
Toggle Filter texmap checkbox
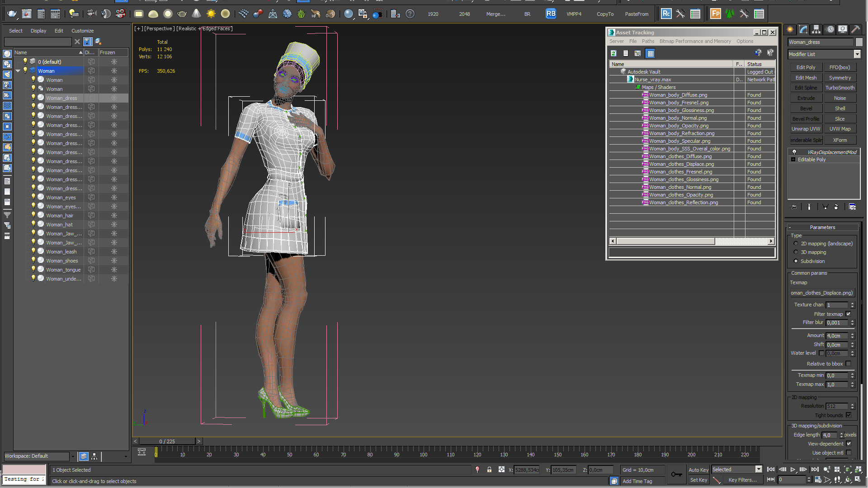[x=849, y=314]
